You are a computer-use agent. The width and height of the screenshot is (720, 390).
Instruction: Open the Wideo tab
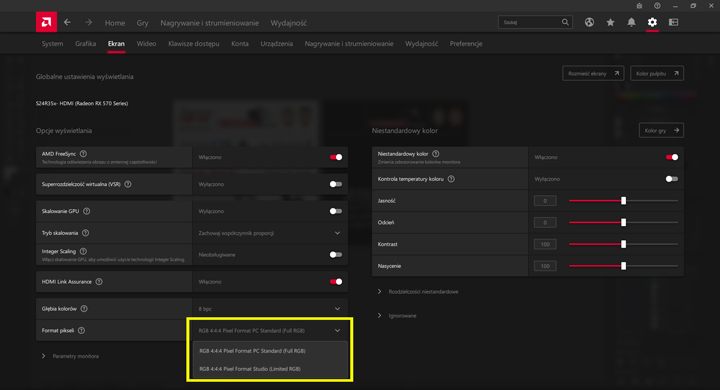pos(146,44)
